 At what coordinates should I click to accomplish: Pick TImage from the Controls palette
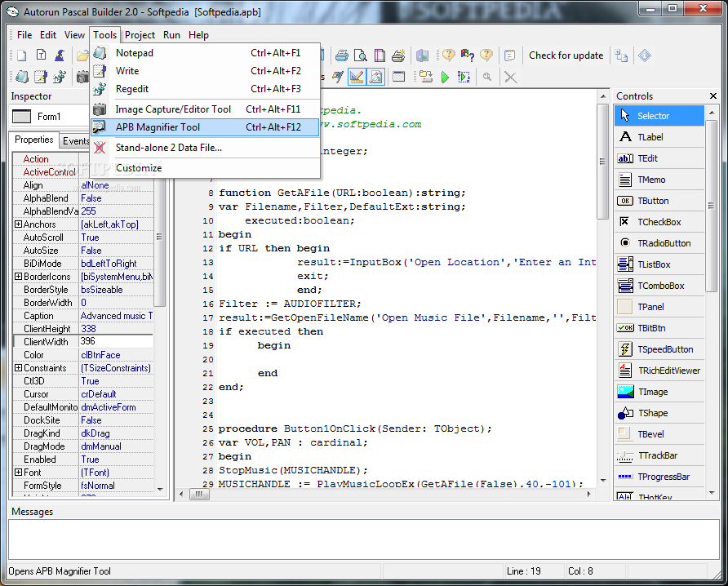tap(659, 392)
